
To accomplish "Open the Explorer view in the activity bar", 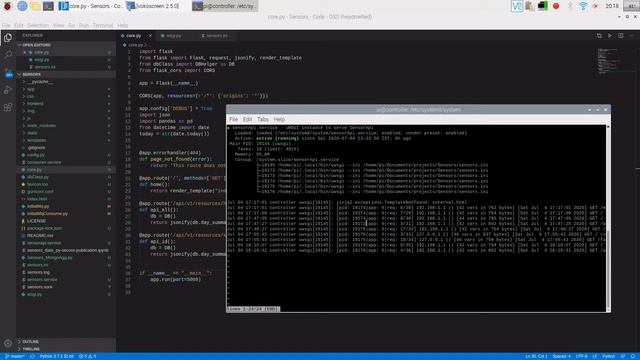I will pyautogui.click(x=8, y=38).
